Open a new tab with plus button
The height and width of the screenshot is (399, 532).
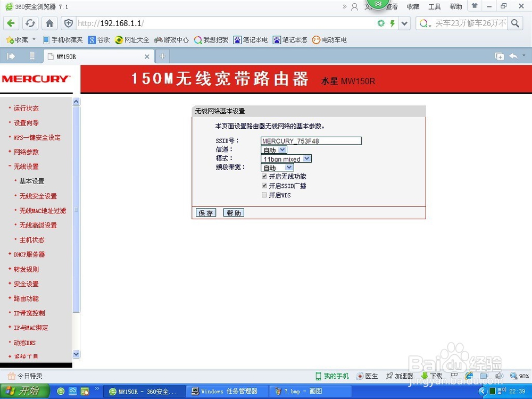pyautogui.click(x=162, y=56)
